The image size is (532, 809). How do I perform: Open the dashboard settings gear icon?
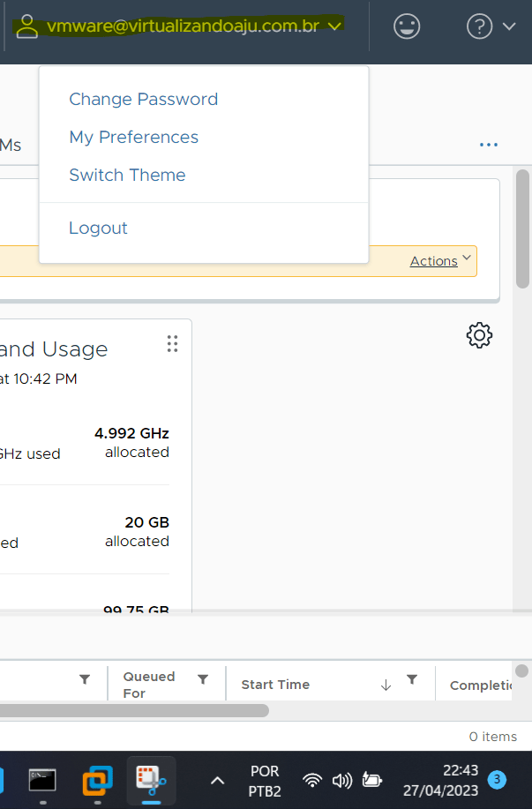click(x=479, y=335)
